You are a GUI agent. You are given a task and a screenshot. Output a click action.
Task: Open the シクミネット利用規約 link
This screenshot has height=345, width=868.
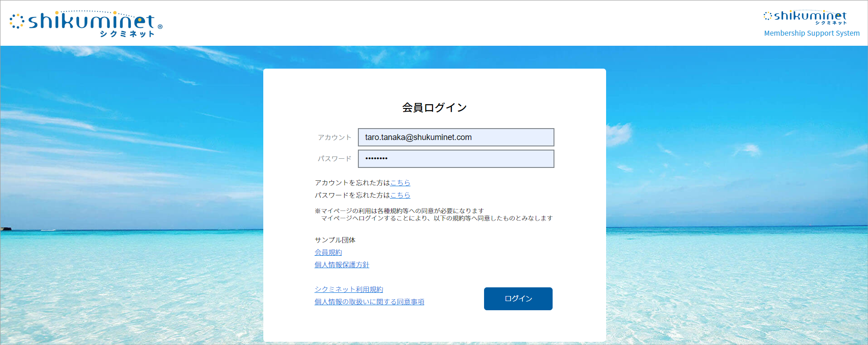[349, 289]
